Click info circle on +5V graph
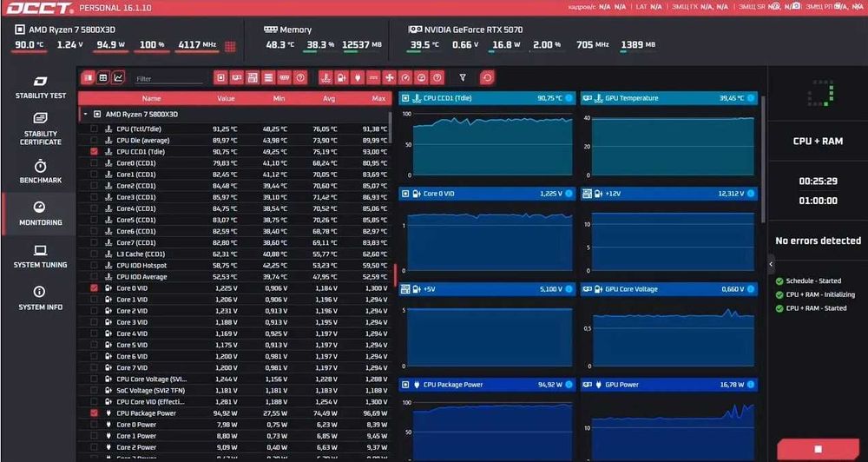Image resolution: width=868 pixels, height=462 pixels. pyautogui.click(x=569, y=289)
